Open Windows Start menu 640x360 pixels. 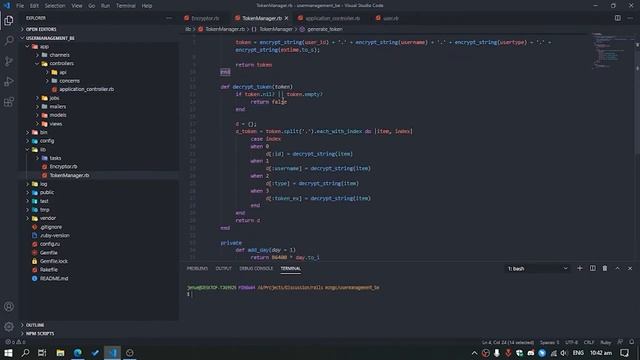8,353
